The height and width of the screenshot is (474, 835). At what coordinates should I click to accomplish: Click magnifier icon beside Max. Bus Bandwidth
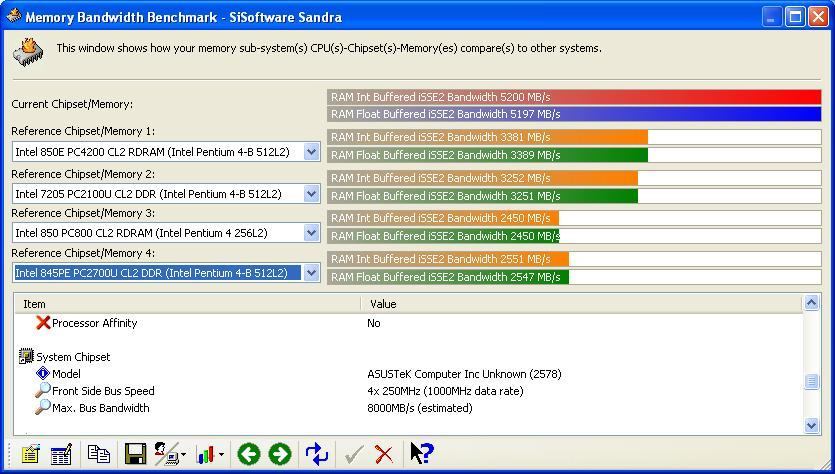pyautogui.click(x=43, y=407)
